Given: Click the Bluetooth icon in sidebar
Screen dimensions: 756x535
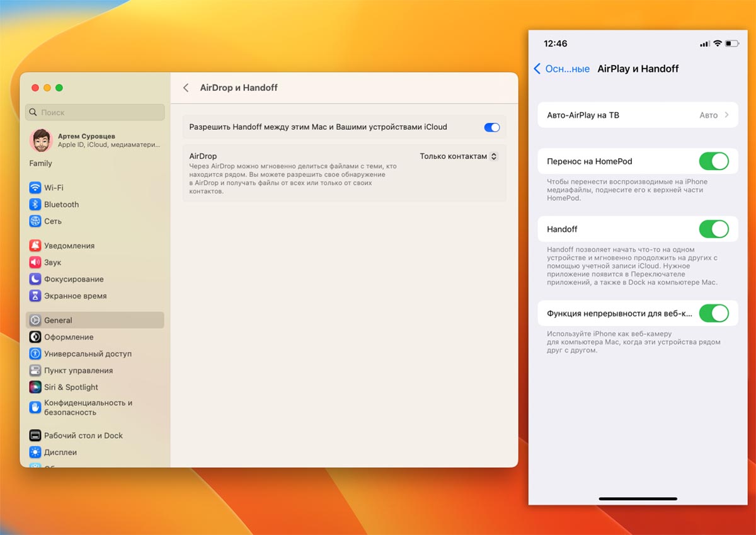Looking at the screenshot, I should click(35, 205).
